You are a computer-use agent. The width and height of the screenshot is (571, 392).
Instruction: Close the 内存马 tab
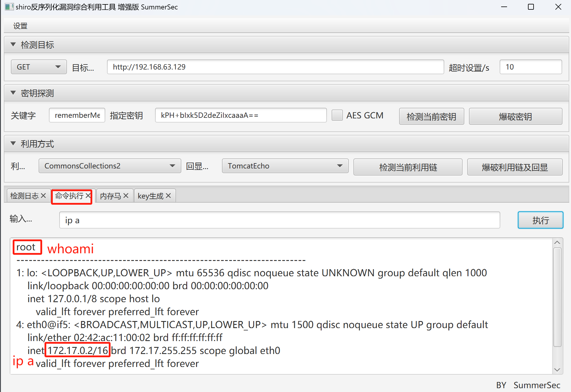(x=126, y=196)
